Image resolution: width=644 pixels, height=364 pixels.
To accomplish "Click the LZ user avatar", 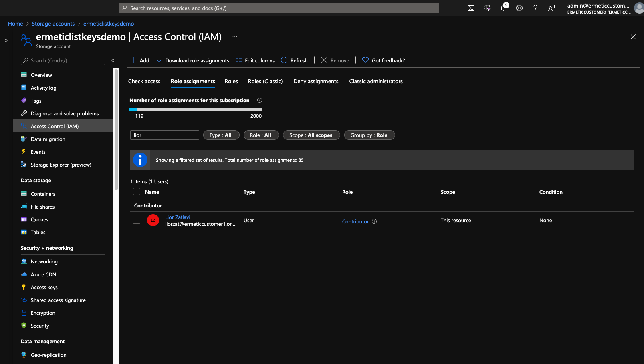I will 153,220.
